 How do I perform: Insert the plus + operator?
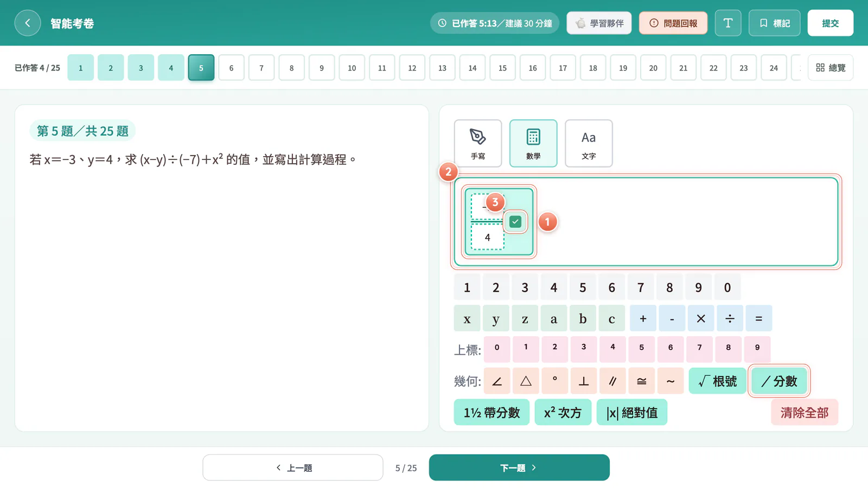643,319
